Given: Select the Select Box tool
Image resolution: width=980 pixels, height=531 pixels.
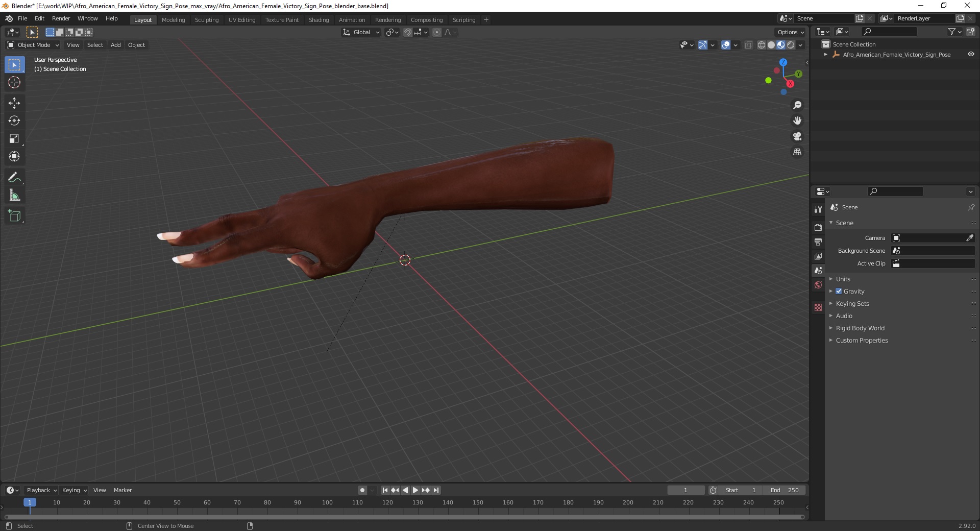Looking at the screenshot, I should [x=14, y=65].
